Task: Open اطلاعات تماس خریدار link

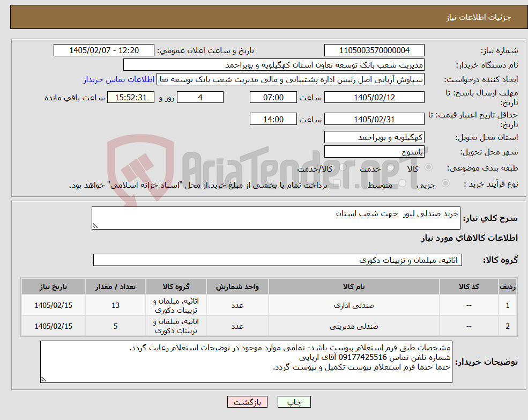Action: click(x=119, y=79)
